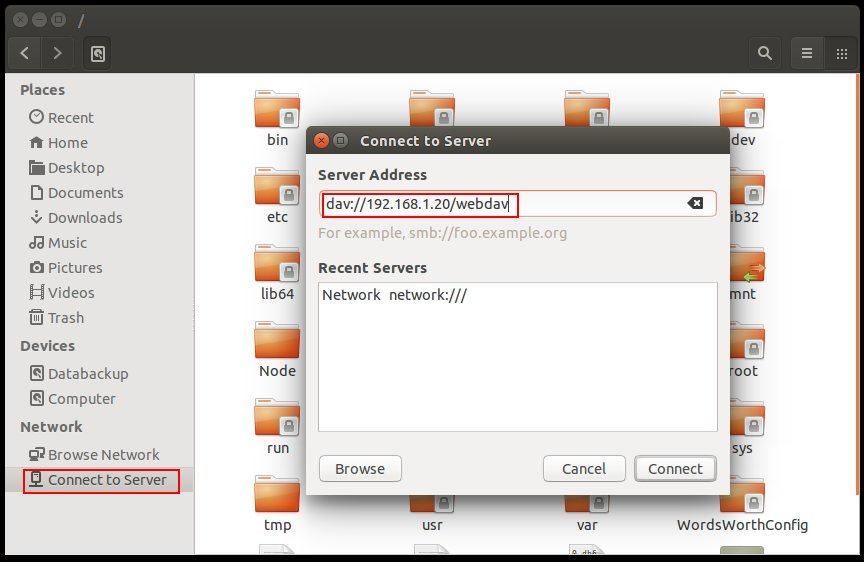Select the lib64 folder icon

click(277, 263)
